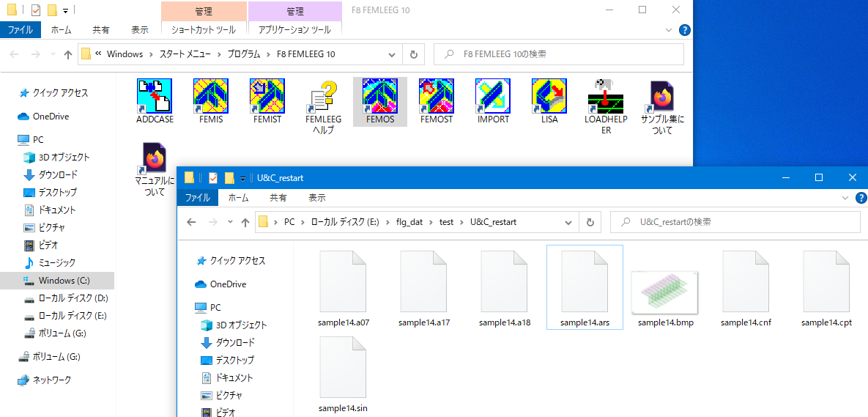This screenshot has height=417, width=868.
Task: Refresh the U&C_restart folder
Action: (x=590, y=222)
